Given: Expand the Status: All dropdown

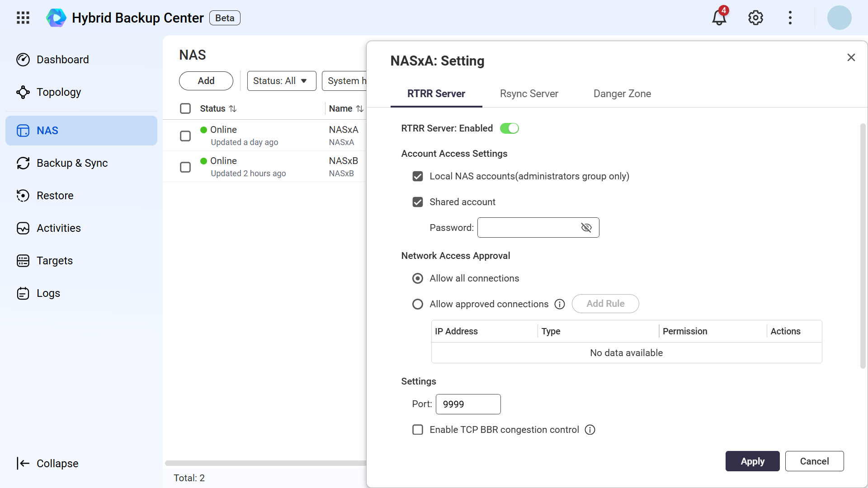Looking at the screenshot, I should point(282,81).
